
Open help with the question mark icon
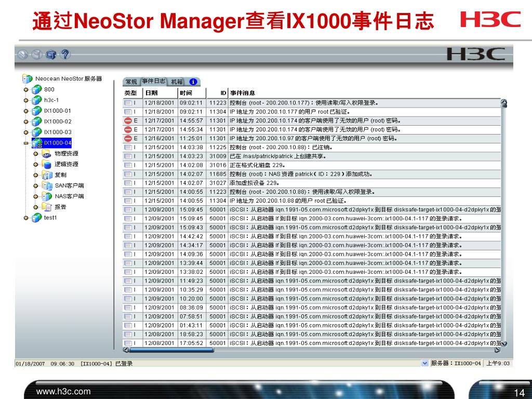click(65, 54)
